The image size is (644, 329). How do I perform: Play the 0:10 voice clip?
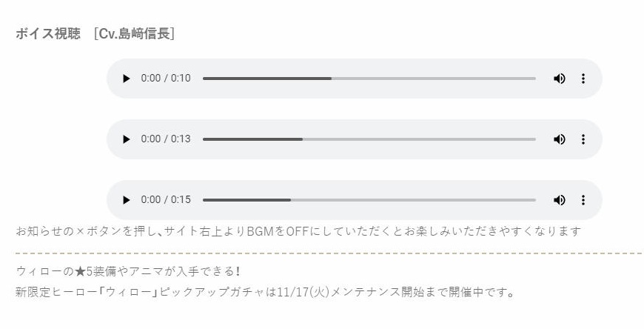[x=127, y=79]
